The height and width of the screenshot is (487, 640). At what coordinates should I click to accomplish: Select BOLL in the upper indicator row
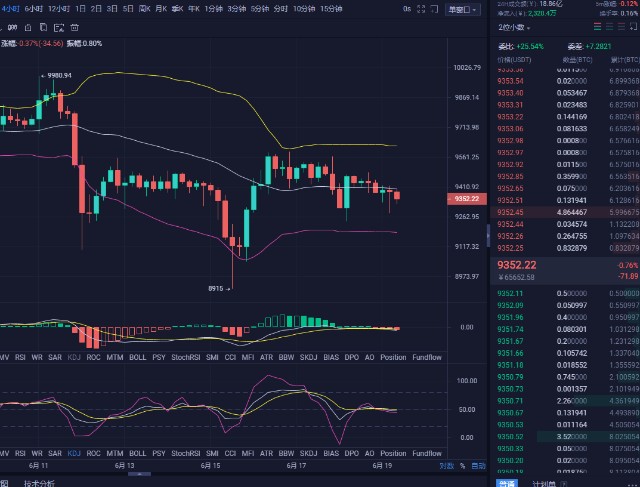coord(138,357)
